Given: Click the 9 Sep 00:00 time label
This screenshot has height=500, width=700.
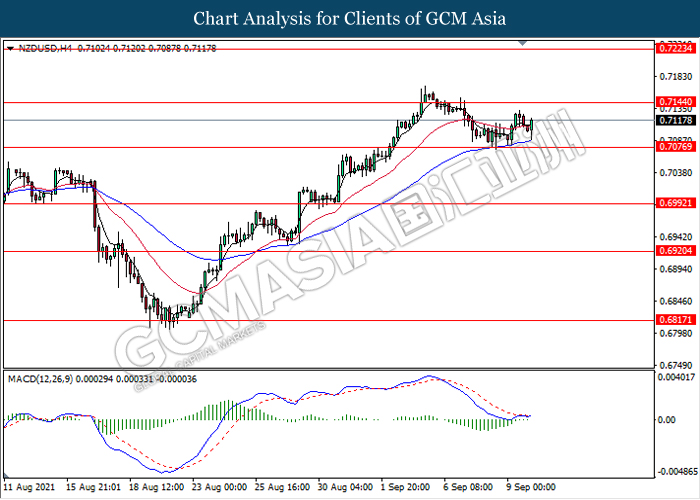Looking at the screenshot, I should (x=531, y=487).
